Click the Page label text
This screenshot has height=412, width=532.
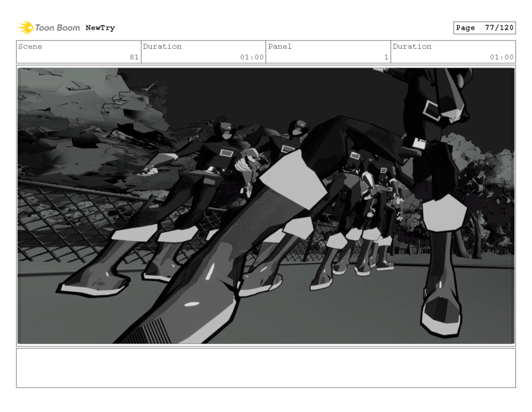tap(466, 28)
